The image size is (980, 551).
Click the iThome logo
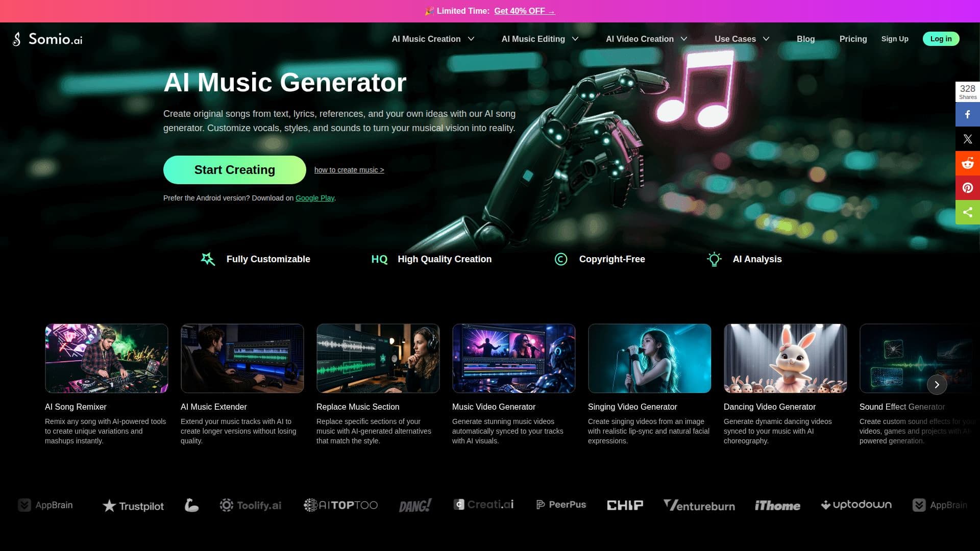(x=777, y=506)
